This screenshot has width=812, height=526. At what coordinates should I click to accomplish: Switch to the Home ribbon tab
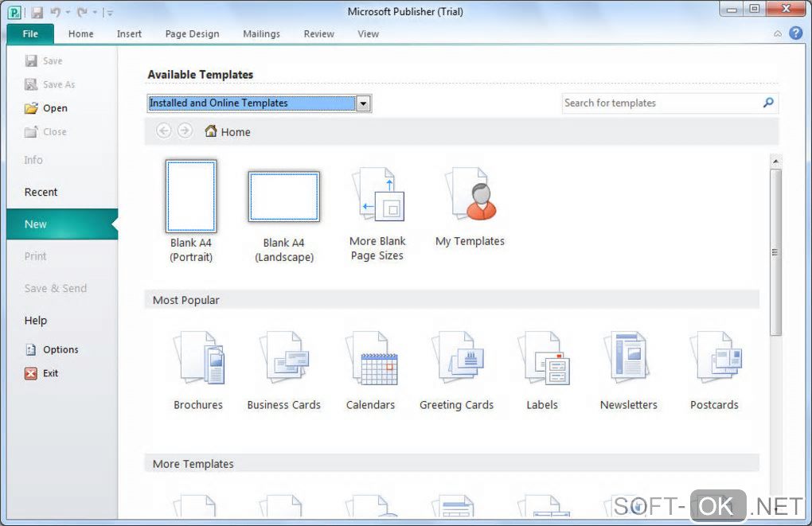pos(80,33)
